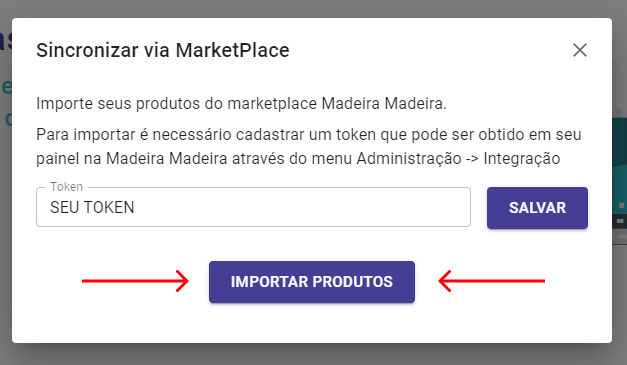
Task: Click the dark heading fragment at top-left
Action: [x=6, y=39]
